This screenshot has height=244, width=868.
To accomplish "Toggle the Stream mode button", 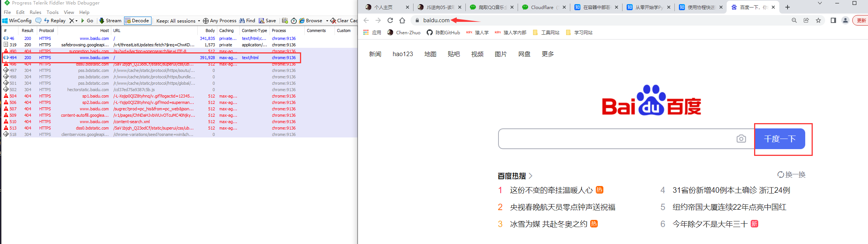I will click(x=110, y=21).
